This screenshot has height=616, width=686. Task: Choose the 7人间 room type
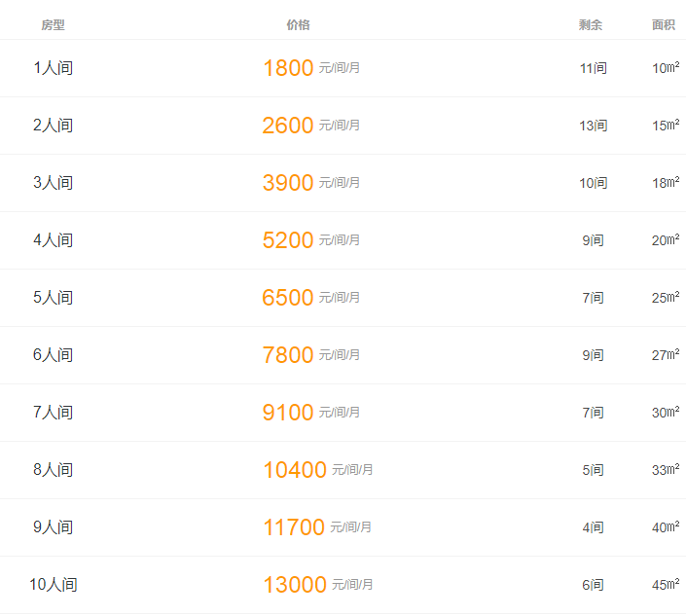pyautogui.click(x=53, y=413)
